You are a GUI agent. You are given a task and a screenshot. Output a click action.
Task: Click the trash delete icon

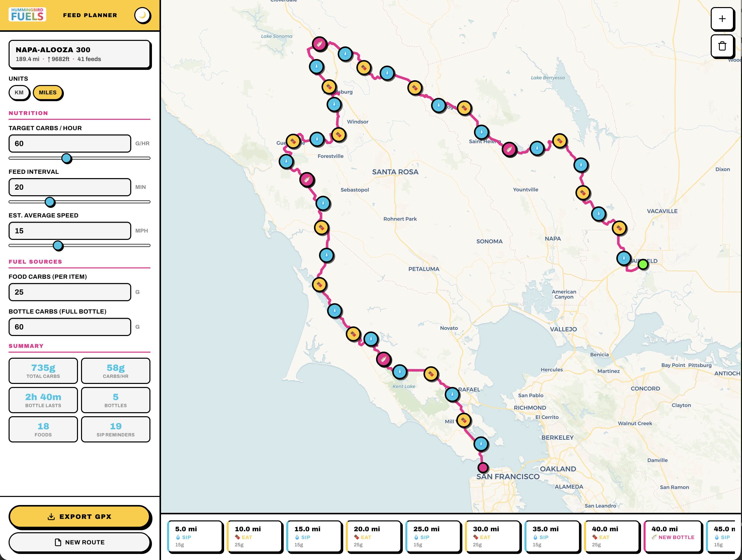[x=722, y=46]
